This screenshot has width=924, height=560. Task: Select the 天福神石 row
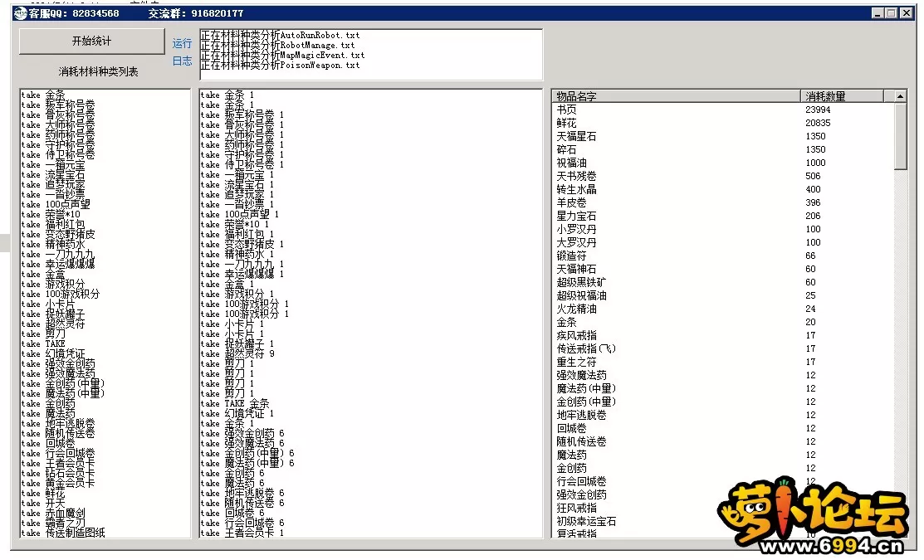722,269
